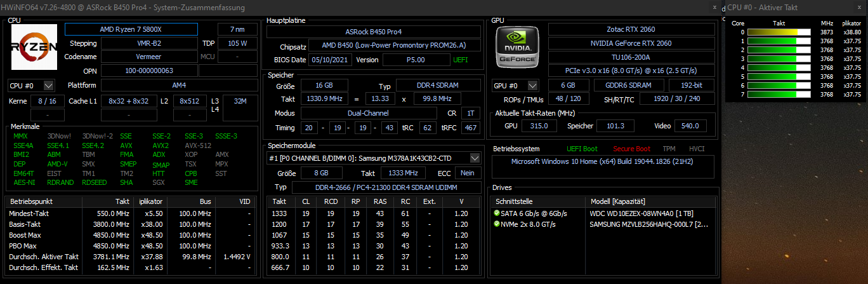Click the VID value 1.4492 V

(x=237, y=257)
